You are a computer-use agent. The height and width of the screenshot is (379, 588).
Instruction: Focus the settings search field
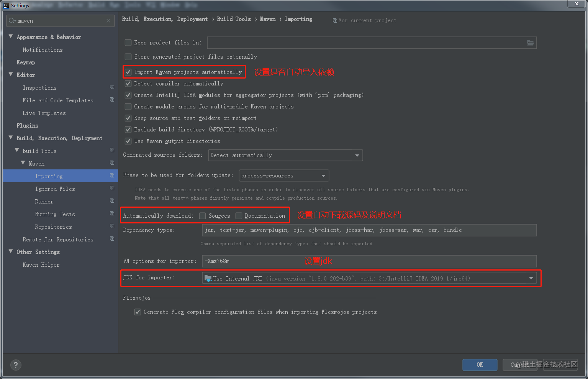tap(61, 21)
